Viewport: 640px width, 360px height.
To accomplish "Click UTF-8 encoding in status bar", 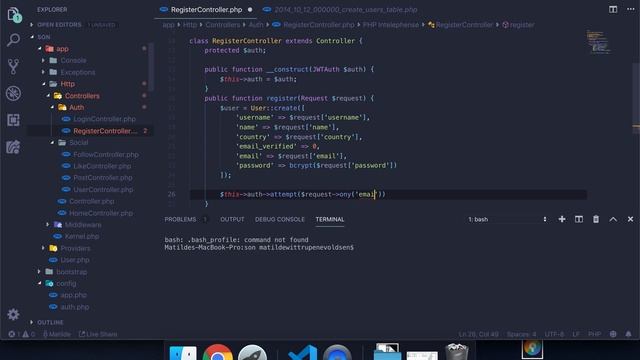I will pyautogui.click(x=554, y=334).
